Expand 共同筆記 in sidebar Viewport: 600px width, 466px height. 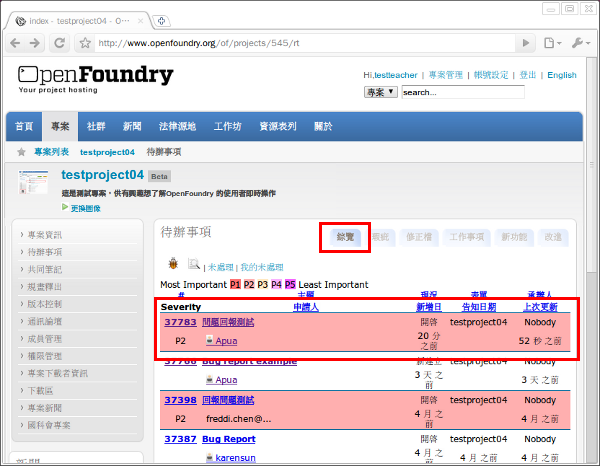tap(44, 270)
